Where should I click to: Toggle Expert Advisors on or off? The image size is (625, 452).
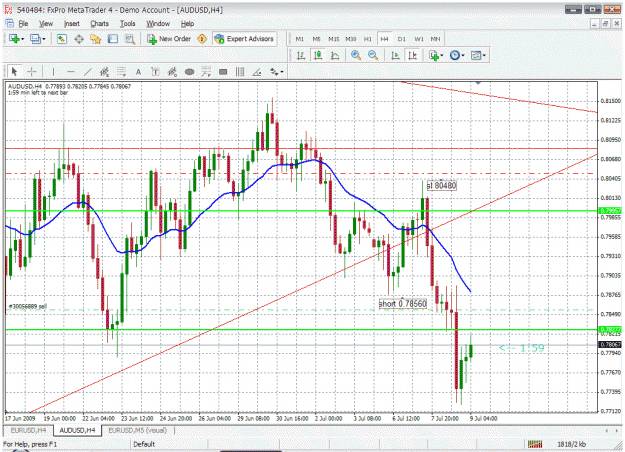pos(244,39)
